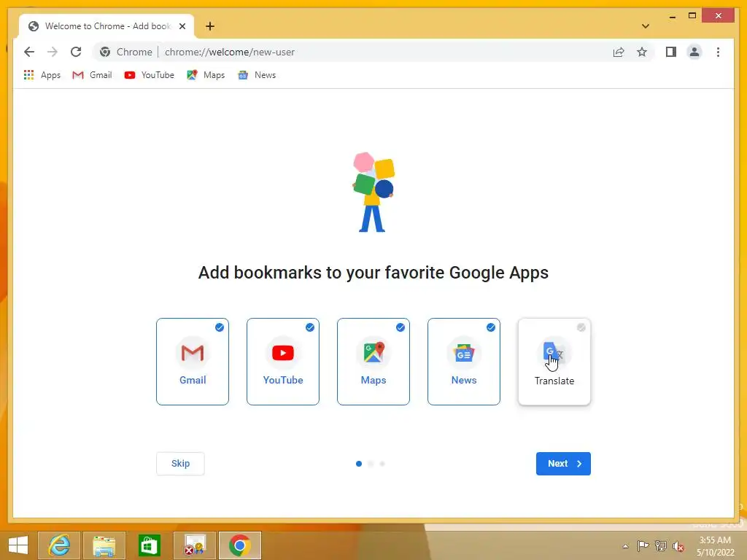Click the muted volume tray icon
This screenshot has height=560, width=747.
point(678,546)
